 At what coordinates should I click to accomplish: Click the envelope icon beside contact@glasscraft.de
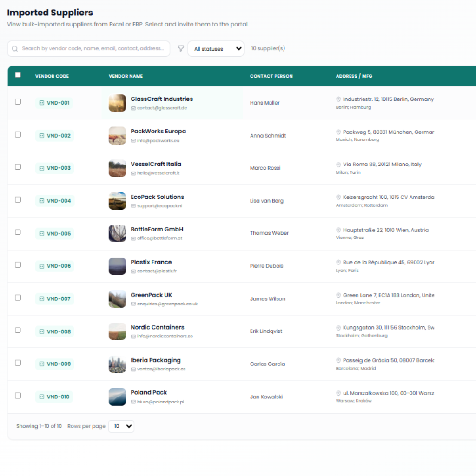[133, 108]
